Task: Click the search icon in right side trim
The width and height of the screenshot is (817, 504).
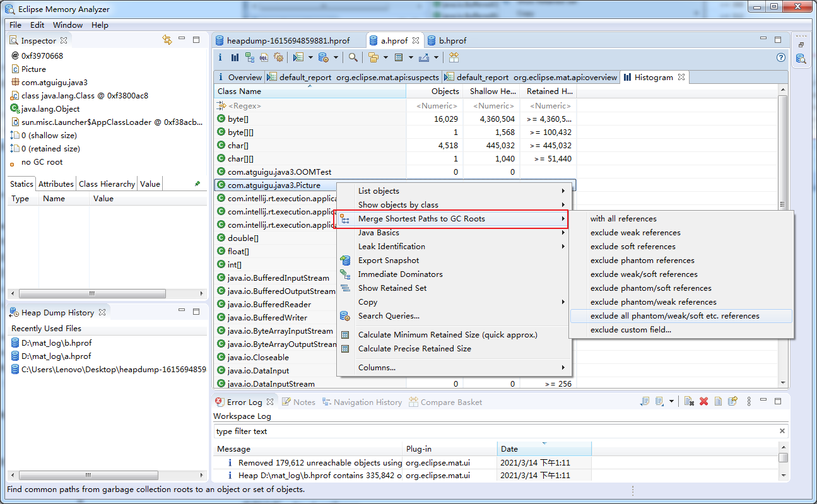Action: click(x=801, y=59)
